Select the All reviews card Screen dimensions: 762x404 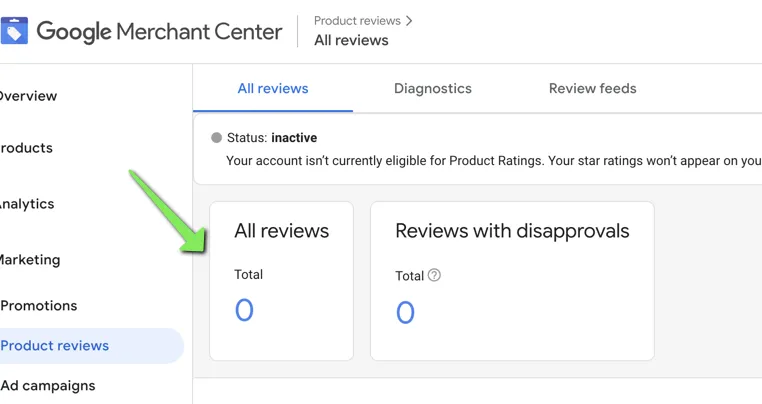point(281,281)
